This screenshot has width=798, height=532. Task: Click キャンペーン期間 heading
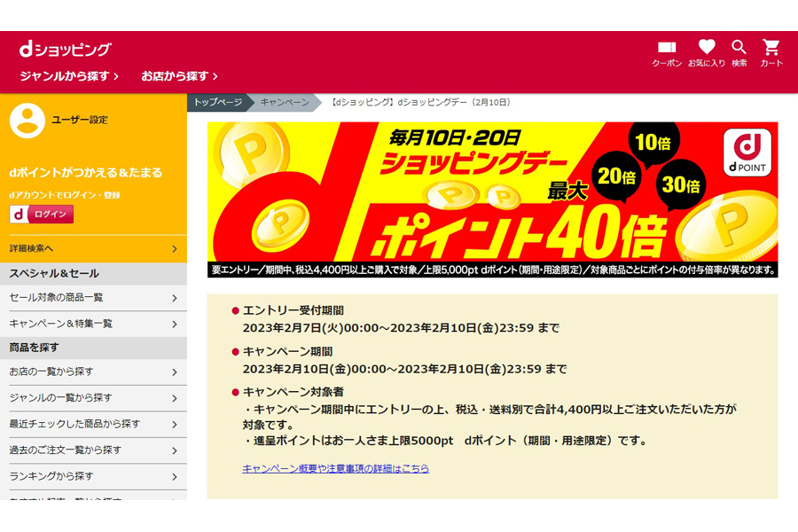(287, 352)
